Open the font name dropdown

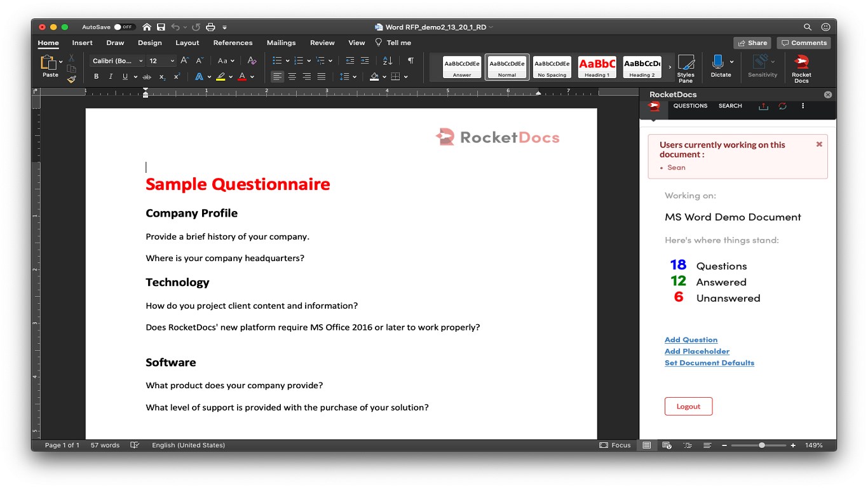pyautogui.click(x=141, y=61)
